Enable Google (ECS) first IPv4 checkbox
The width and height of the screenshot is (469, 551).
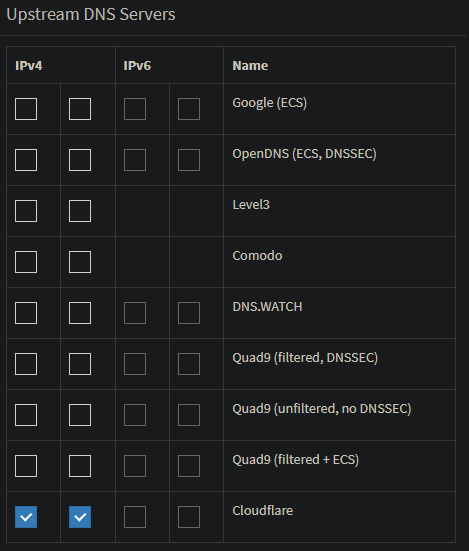[26, 109]
